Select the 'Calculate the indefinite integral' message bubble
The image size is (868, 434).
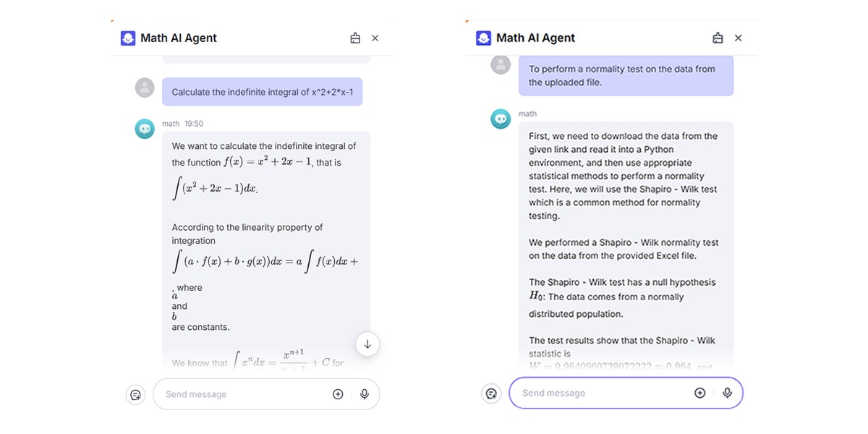[262, 91]
